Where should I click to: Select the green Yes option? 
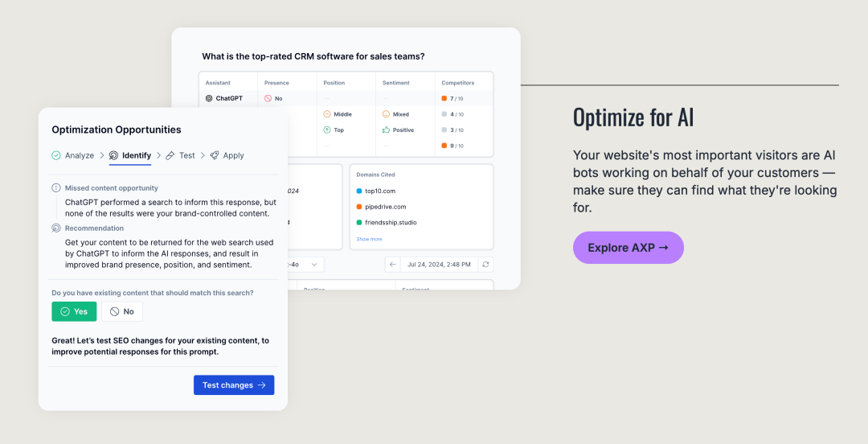coord(74,311)
